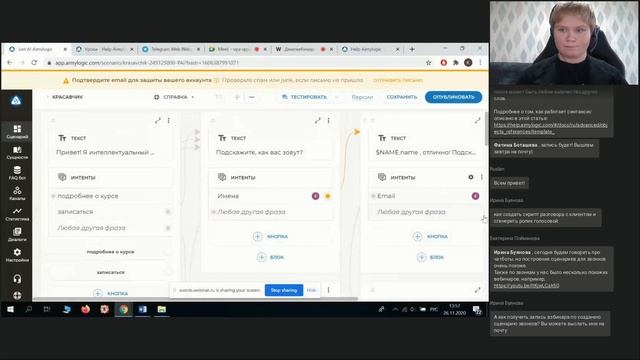The height and width of the screenshot is (360, 640).
Task: Open the Сценарий section in sidebar
Action: (17, 131)
